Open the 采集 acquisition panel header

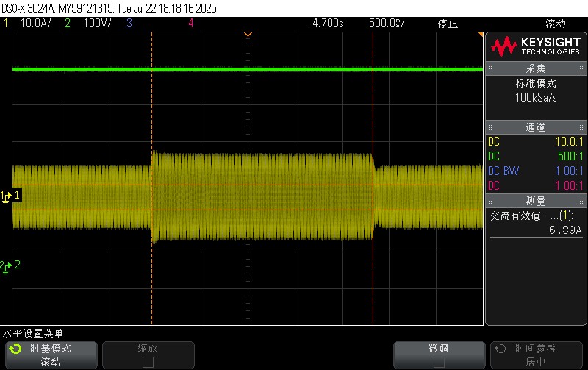(535, 70)
